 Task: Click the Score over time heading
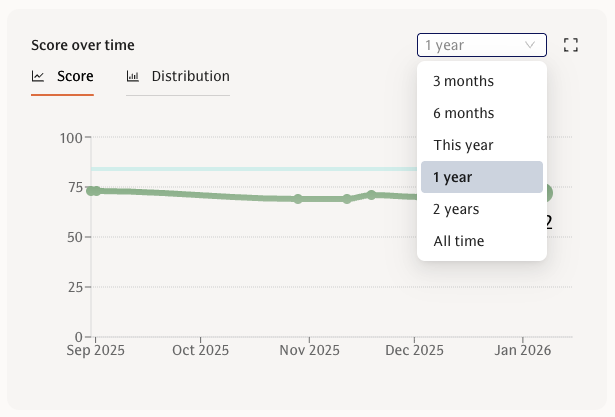(83, 45)
